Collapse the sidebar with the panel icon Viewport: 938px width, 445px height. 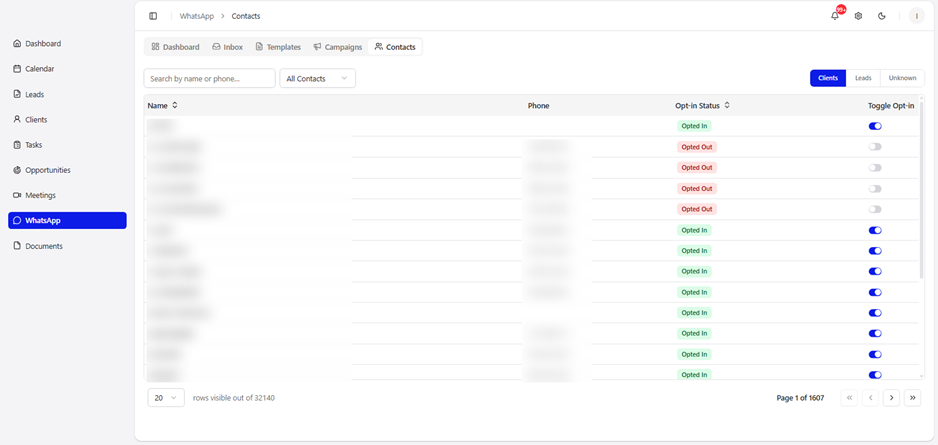153,16
